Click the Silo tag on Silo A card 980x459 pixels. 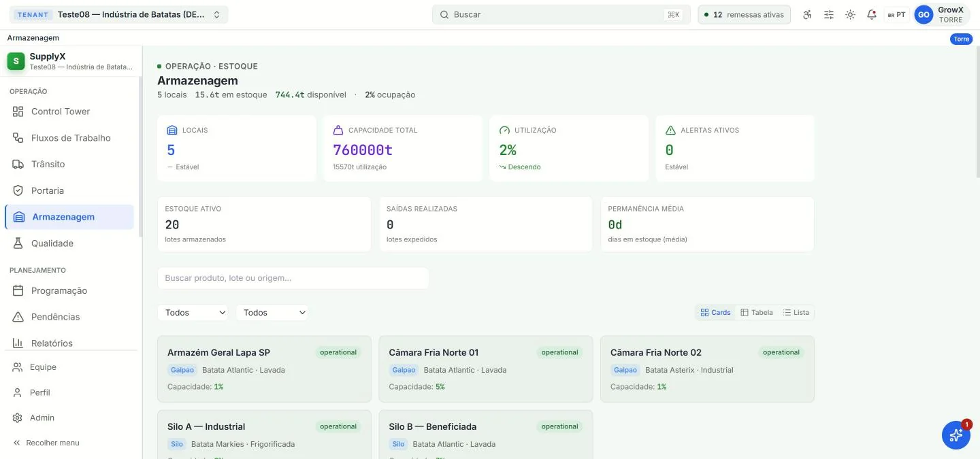pyautogui.click(x=177, y=444)
